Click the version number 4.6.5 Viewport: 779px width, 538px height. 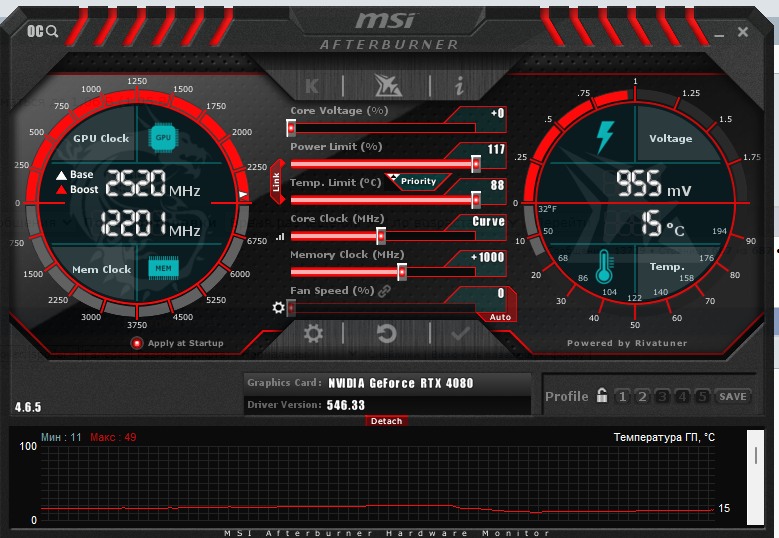click(x=28, y=407)
